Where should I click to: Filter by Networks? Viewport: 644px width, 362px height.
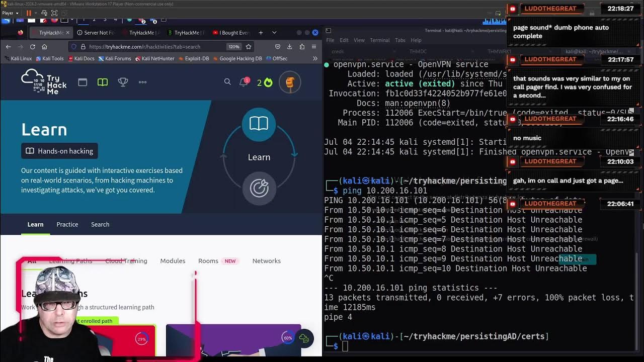[267, 261]
